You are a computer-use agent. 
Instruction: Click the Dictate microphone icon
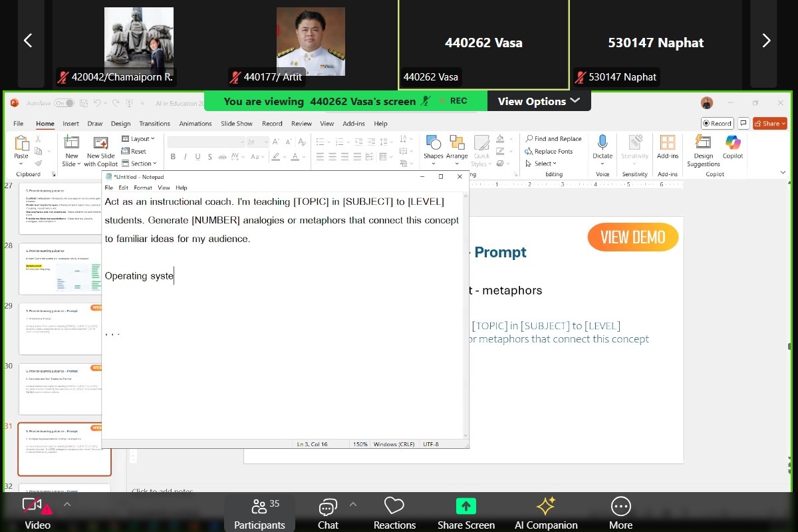click(x=602, y=143)
